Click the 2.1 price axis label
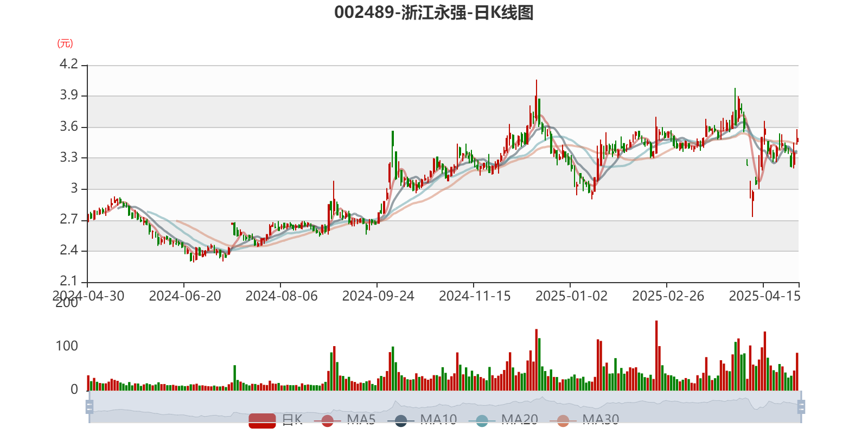The height and width of the screenshot is (434, 868). (x=69, y=281)
